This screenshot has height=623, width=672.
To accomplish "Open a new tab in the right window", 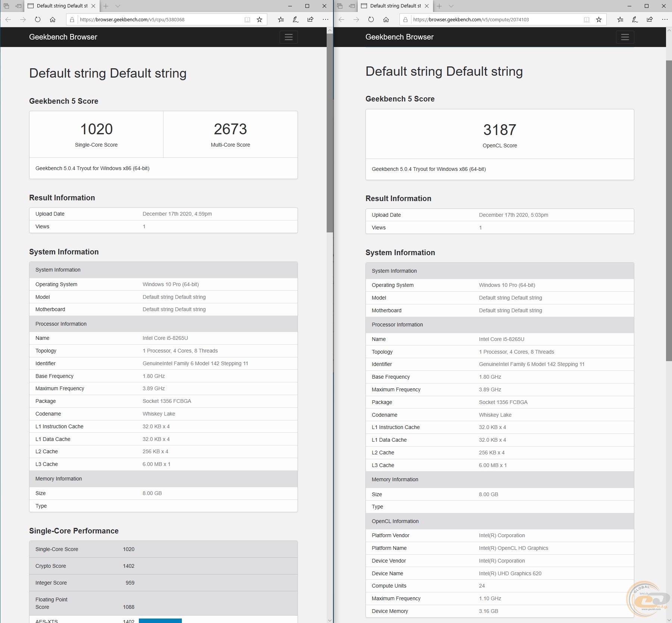I will pyautogui.click(x=439, y=6).
